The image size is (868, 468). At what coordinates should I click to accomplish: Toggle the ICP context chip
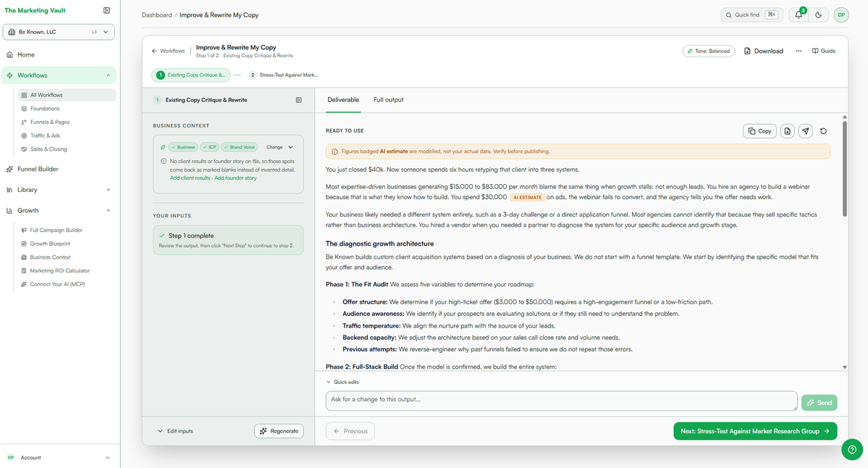click(209, 147)
